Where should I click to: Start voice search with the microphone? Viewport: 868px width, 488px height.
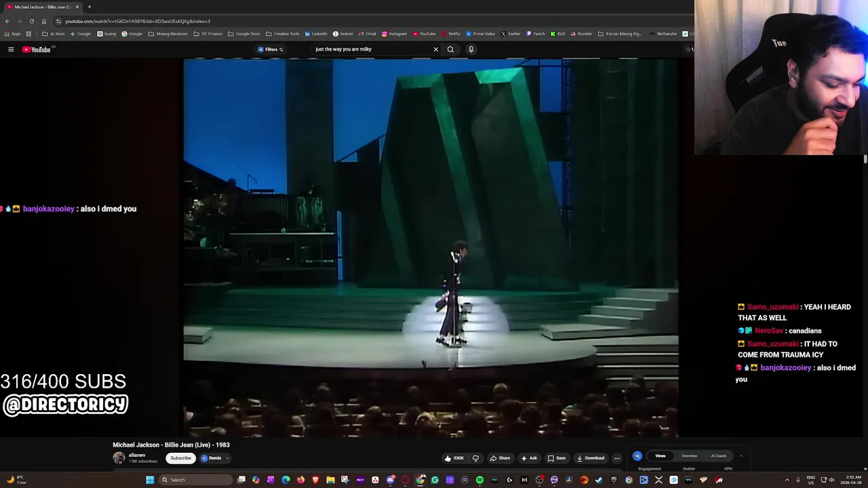pos(471,49)
